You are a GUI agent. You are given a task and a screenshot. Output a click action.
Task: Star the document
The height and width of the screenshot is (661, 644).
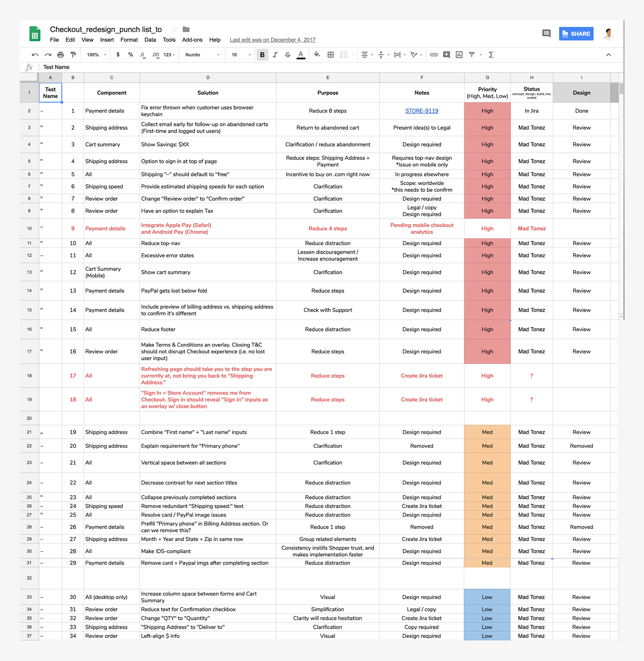174,29
